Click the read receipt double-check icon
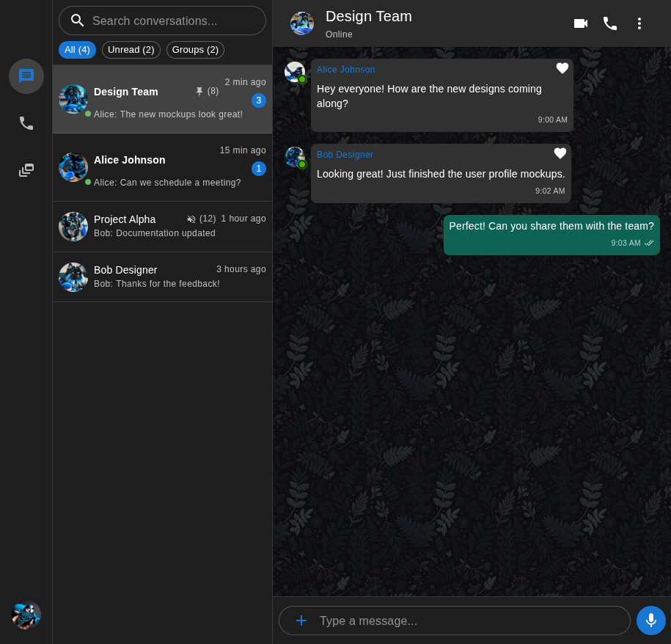 tap(649, 243)
